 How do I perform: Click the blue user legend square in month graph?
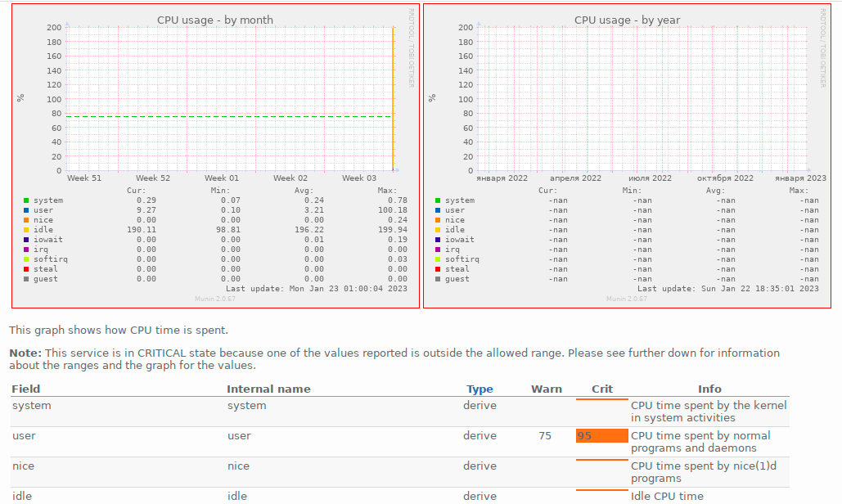26,210
